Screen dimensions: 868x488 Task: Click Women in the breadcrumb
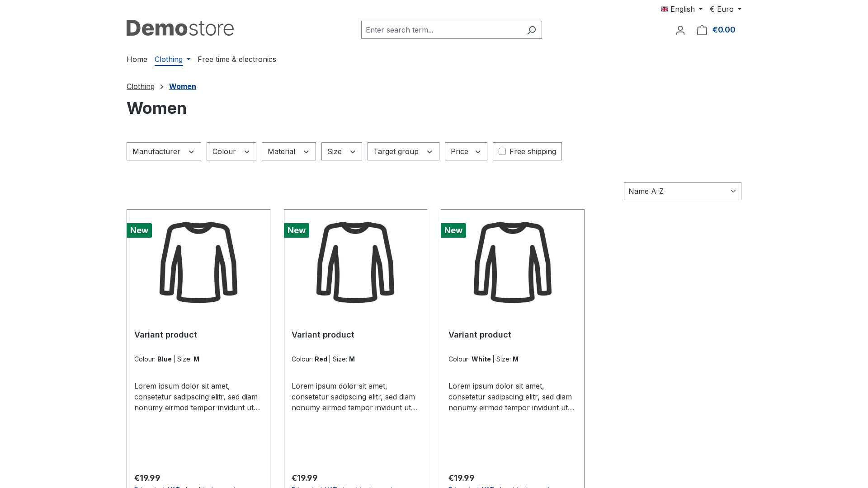(x=183, y=86)
